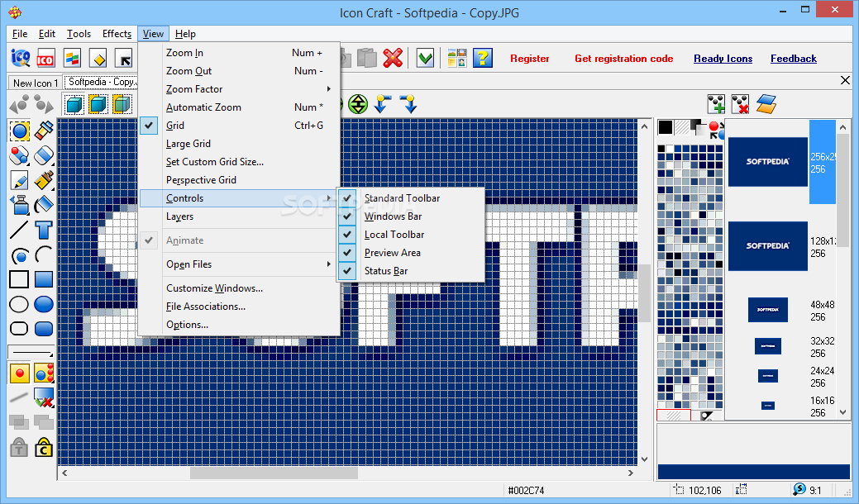
Task: Click the dark blue current color bar
Action: click(x=754, y=472)
